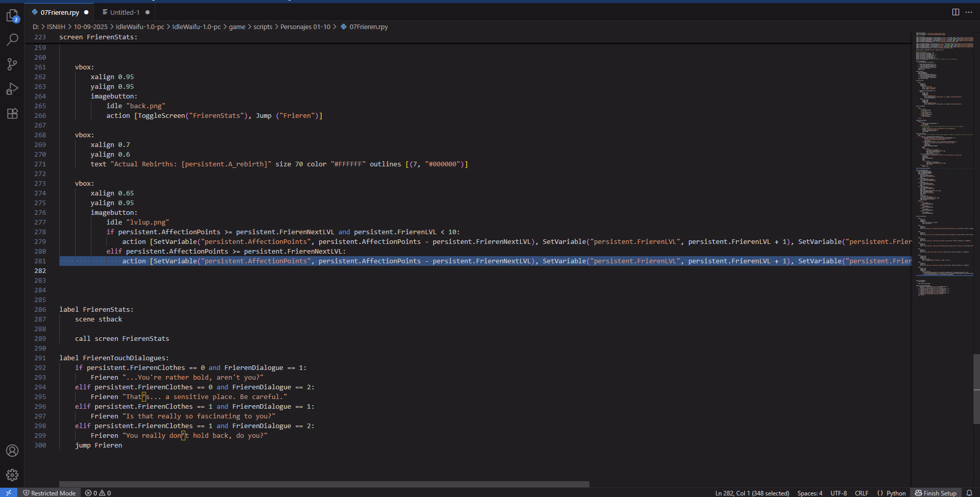Switch to the Untitled-1 tab
980x497 pixels.
(125, 12)
